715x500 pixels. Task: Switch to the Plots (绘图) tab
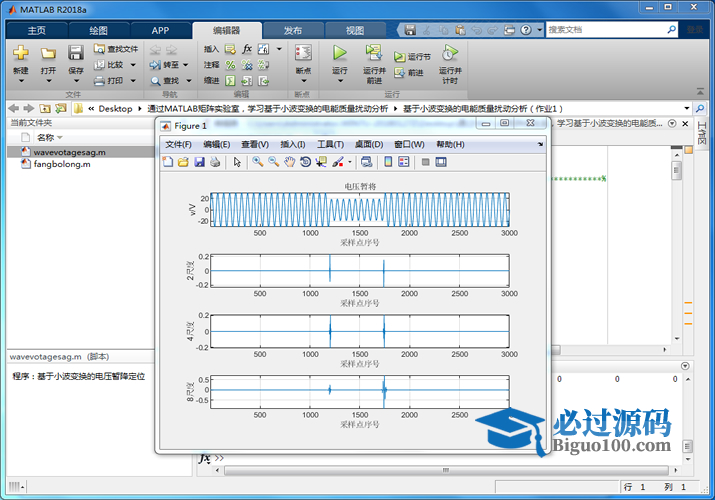(x=98, y=31)
